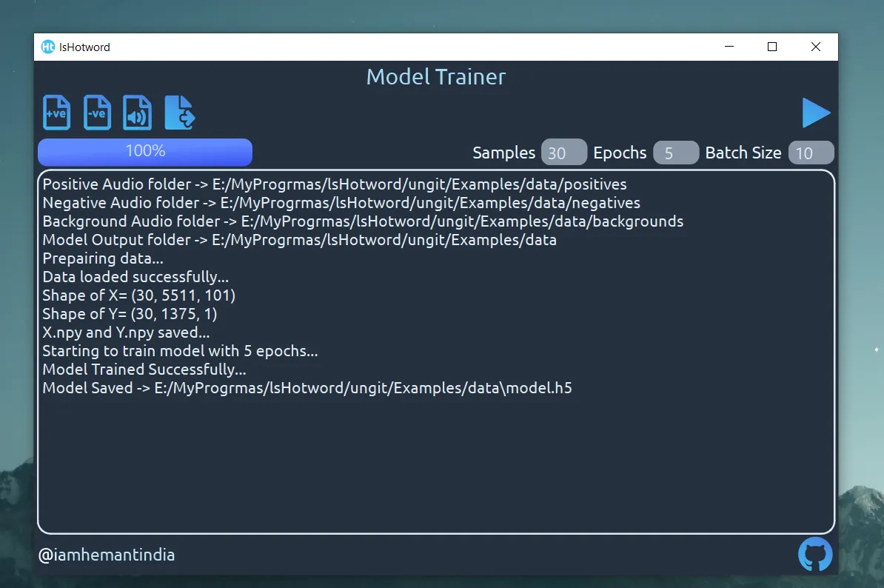Image resolution: width=884 pixels, height=588 pixels.
Task: Select negative audio folder using -ve icon
Action: pyautogui.click(x=98, y=113)
